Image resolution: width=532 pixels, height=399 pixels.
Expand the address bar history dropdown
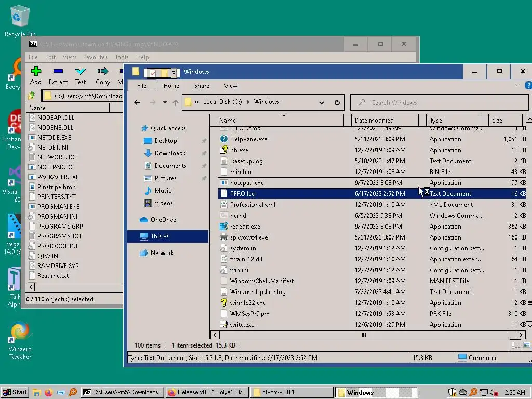(x=321, y=102)
